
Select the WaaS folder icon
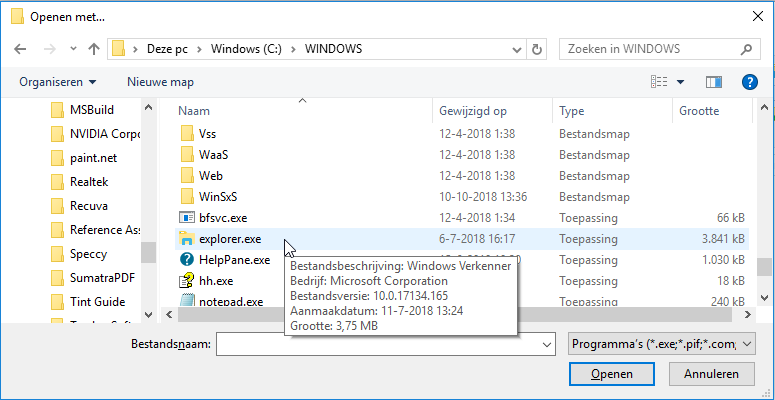pos(187,155)
